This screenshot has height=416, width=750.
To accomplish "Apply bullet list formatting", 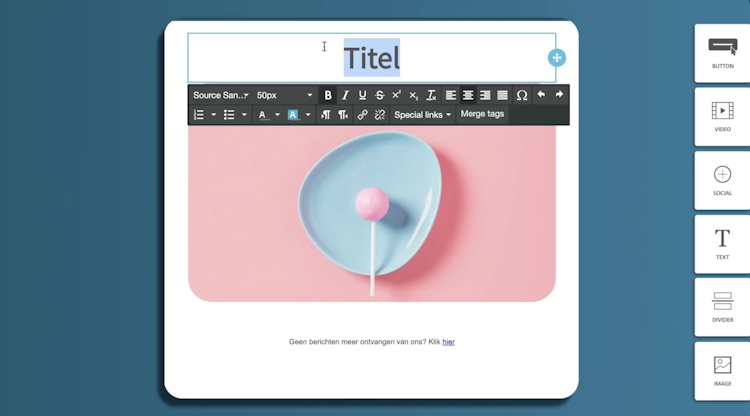I will coord(229,115).
